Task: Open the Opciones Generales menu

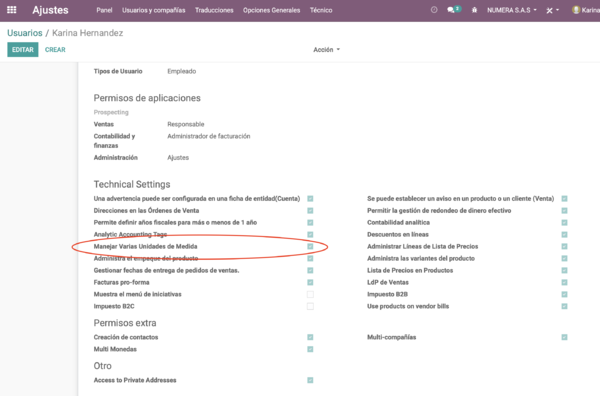Action: (x=271, y=10)
